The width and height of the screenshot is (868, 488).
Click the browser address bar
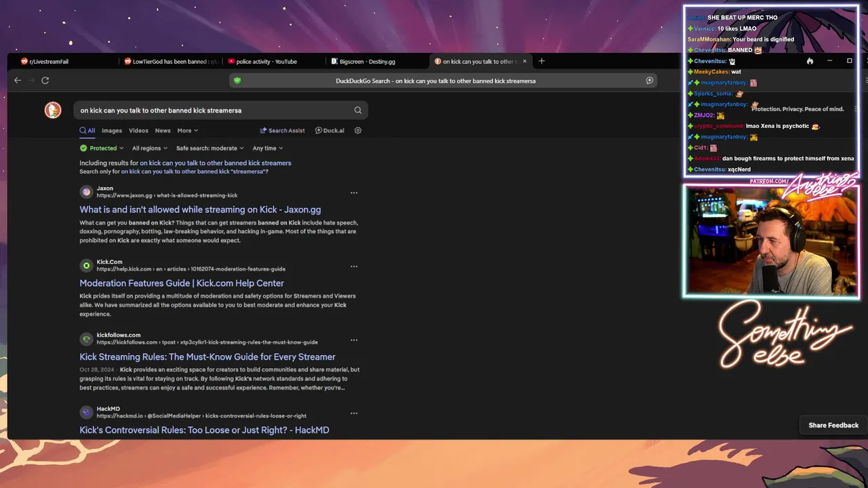coord(444,81)
